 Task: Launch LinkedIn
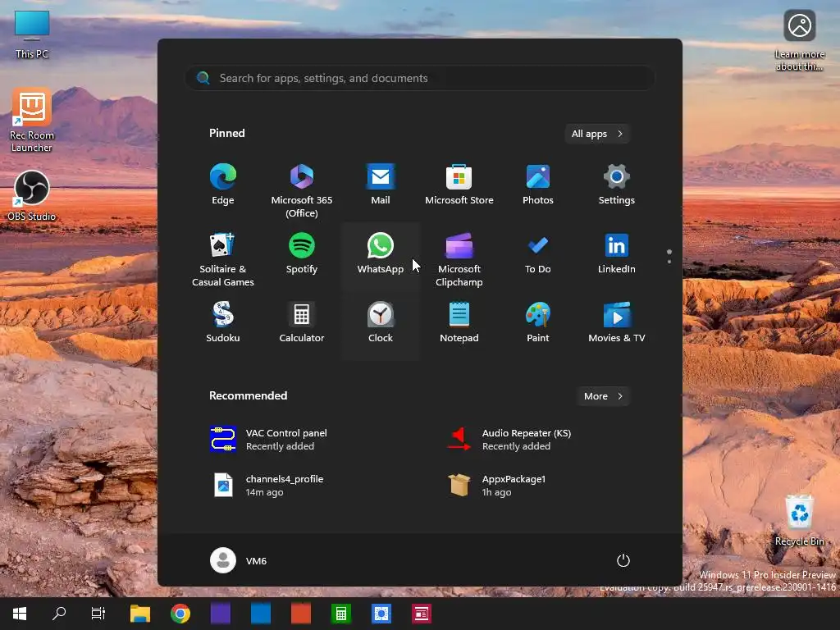pyautogui.click(x=617, y=254)
